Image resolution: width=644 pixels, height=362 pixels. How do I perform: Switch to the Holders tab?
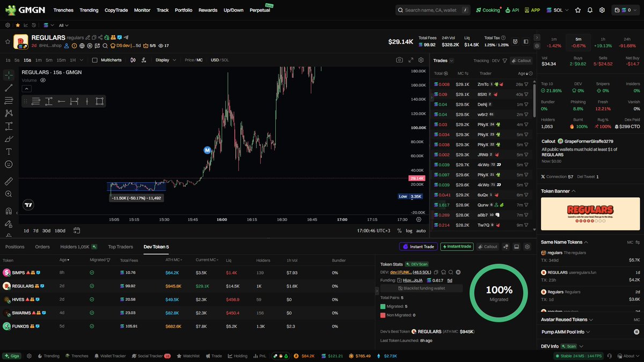click(x=78, y=247)
